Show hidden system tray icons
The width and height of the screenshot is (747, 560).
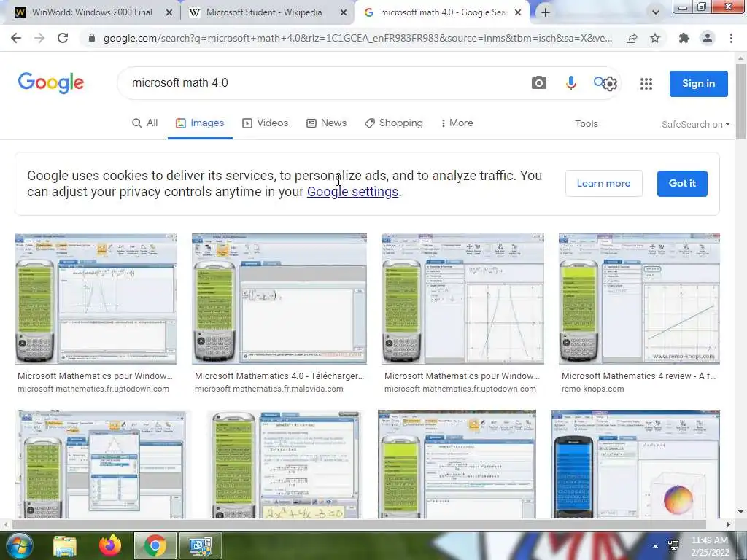click(656, 546)
